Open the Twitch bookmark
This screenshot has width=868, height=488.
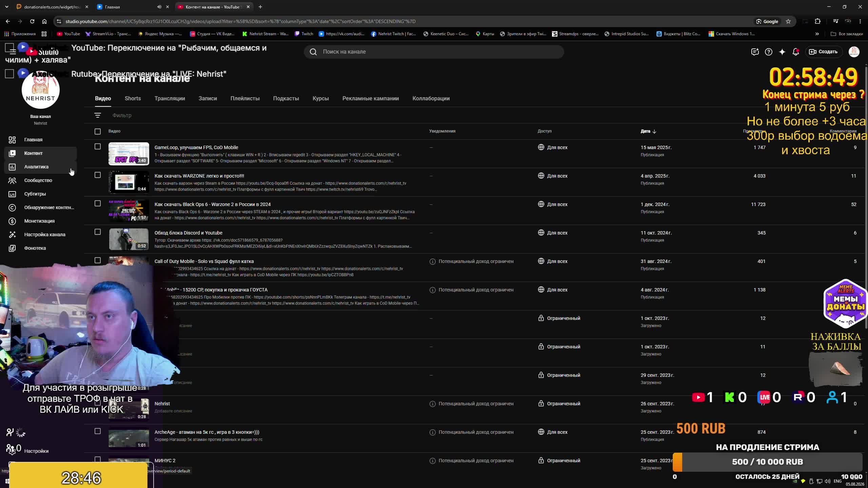[x=304, y=34]
